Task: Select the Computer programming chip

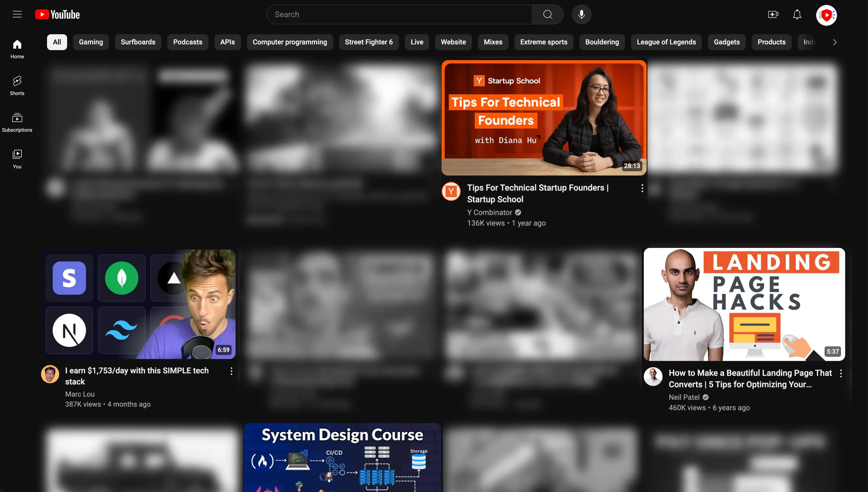Action: tap(290, 42)
